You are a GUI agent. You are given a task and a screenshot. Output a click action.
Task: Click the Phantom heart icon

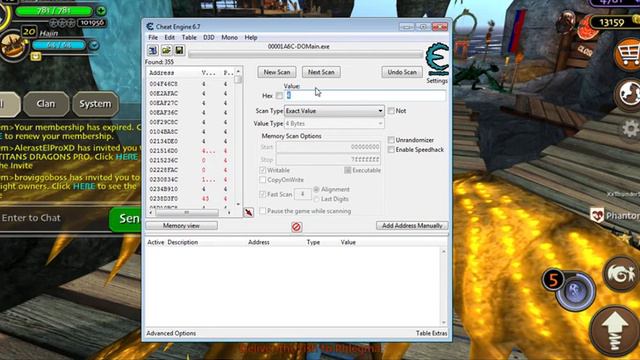[x=597, y=215]
